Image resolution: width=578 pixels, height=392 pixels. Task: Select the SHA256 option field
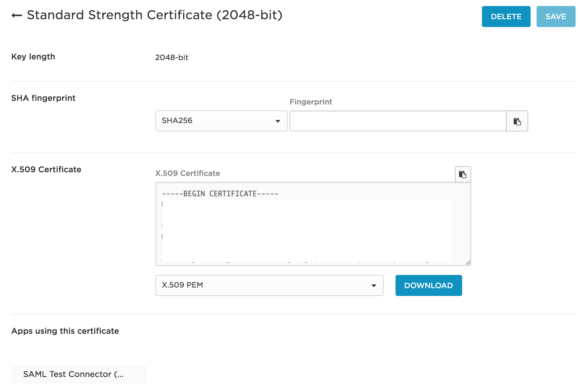click(x=221, y=121)
